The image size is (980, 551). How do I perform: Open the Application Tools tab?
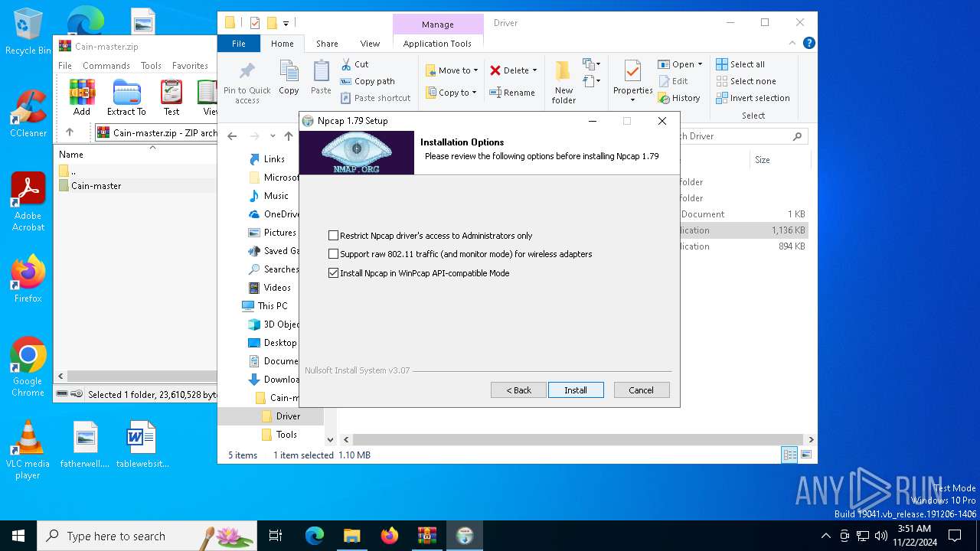tap(437, 44)
